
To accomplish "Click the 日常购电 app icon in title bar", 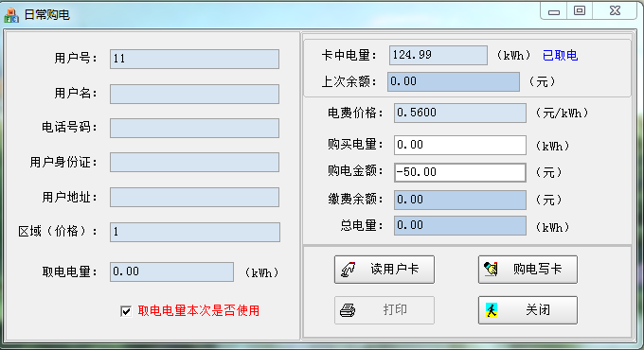I will click(11, 15).
